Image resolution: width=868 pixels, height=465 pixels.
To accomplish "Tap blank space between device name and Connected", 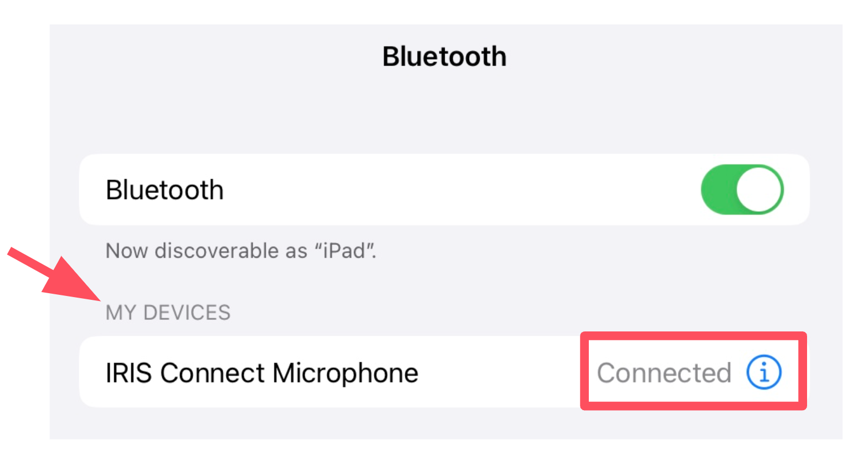I will pos(499,372).
